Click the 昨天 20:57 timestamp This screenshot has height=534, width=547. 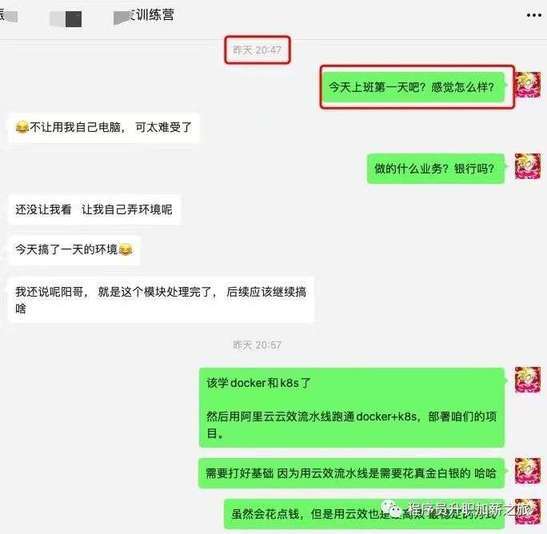pos(257,345)
